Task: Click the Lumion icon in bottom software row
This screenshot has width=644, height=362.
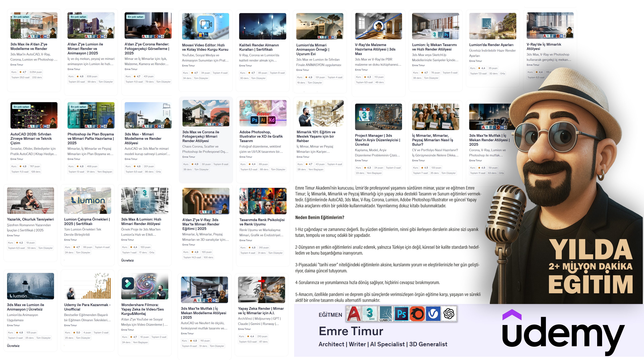Action: (x=386, y=314)
